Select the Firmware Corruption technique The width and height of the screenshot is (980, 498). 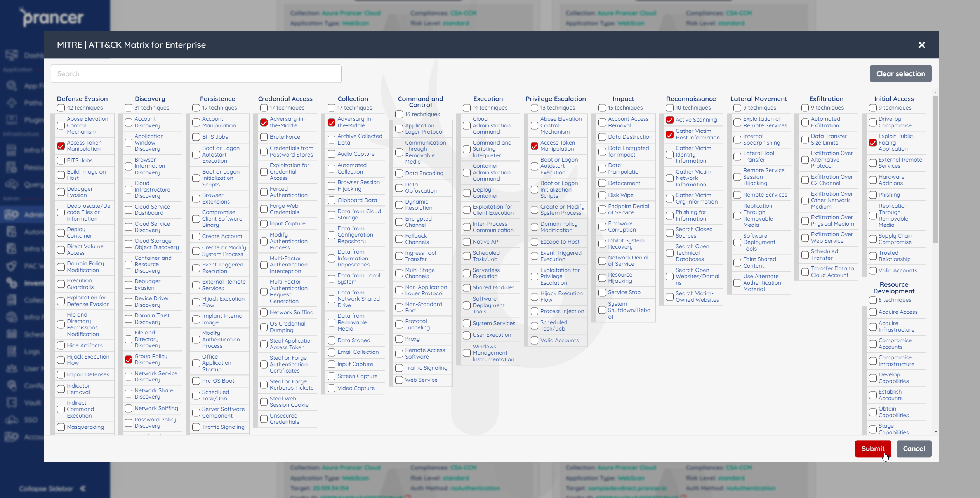602,227
